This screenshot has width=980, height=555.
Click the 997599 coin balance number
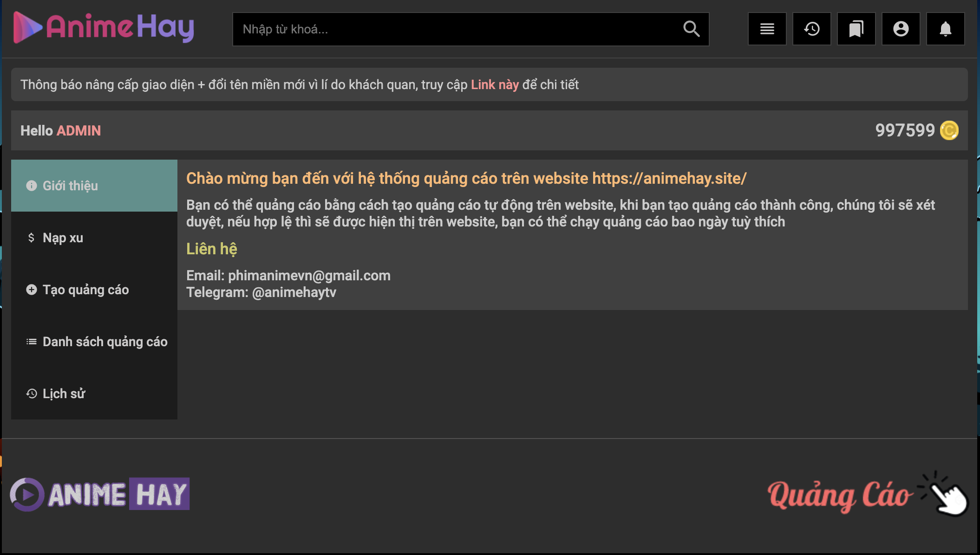click(905, 130)
